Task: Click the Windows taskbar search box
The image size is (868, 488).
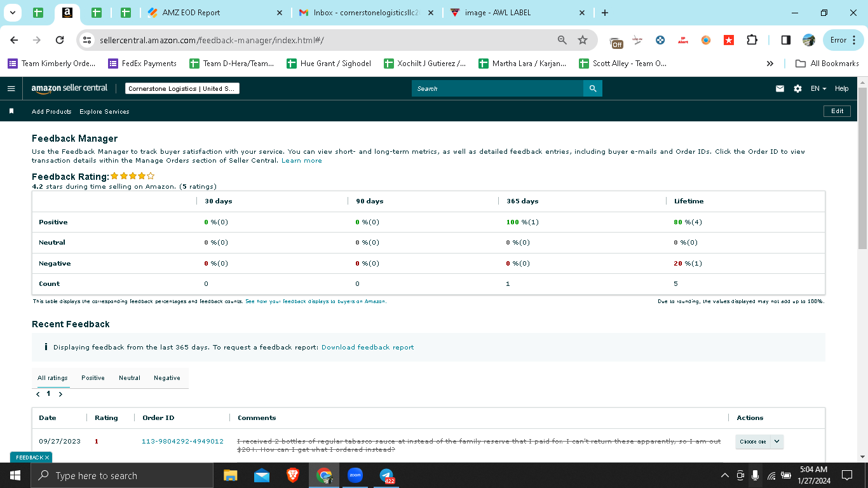Action: [x=122, y=475]
